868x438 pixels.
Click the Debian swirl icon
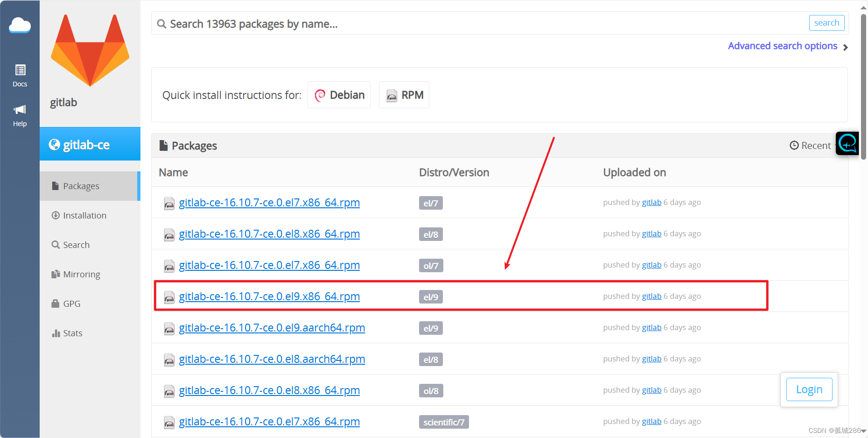tap(320, 95)
